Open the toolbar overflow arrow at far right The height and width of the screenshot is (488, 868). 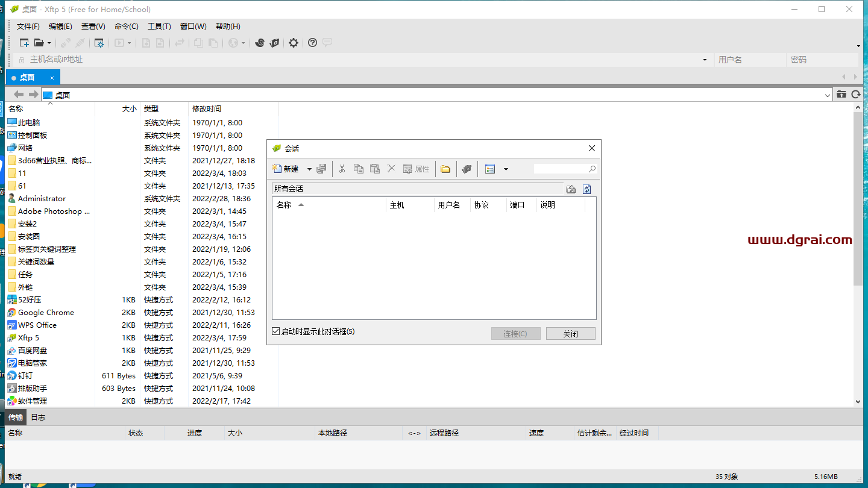pyautogui.click(x=858, y=46)
